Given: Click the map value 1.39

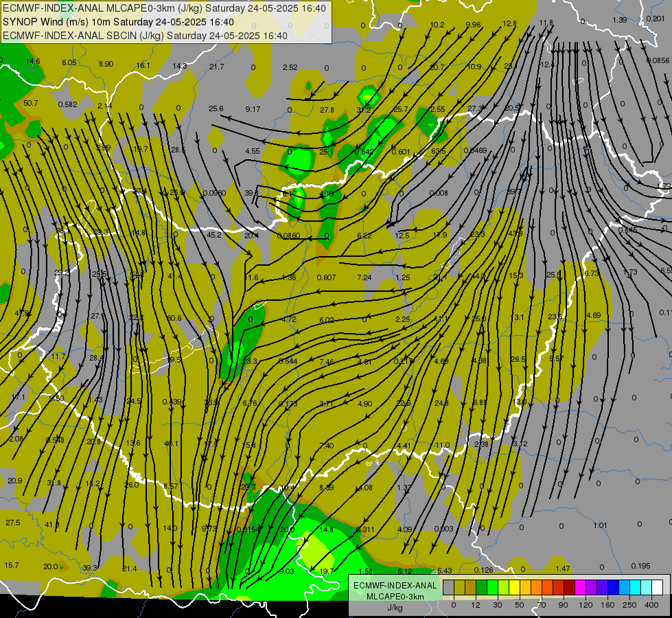Looking at the screenshot, I should click(x=620, y=20).
